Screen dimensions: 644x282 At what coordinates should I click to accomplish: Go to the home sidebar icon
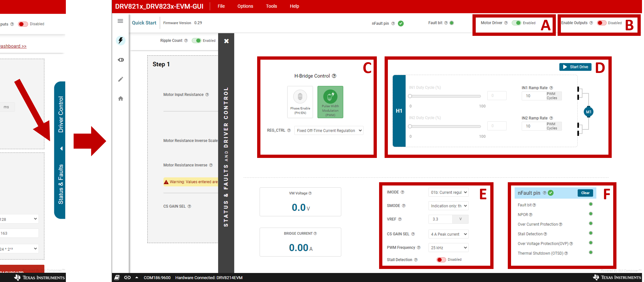[x=120, y=99]
